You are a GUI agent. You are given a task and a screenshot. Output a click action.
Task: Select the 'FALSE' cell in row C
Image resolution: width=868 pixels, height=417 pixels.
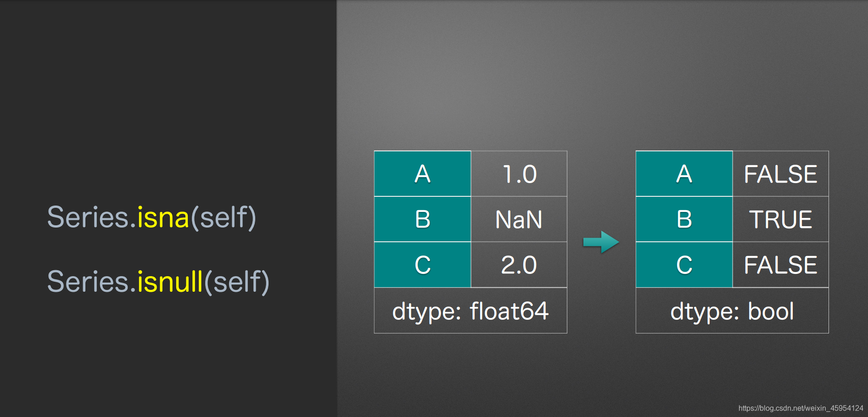point(781,265)
